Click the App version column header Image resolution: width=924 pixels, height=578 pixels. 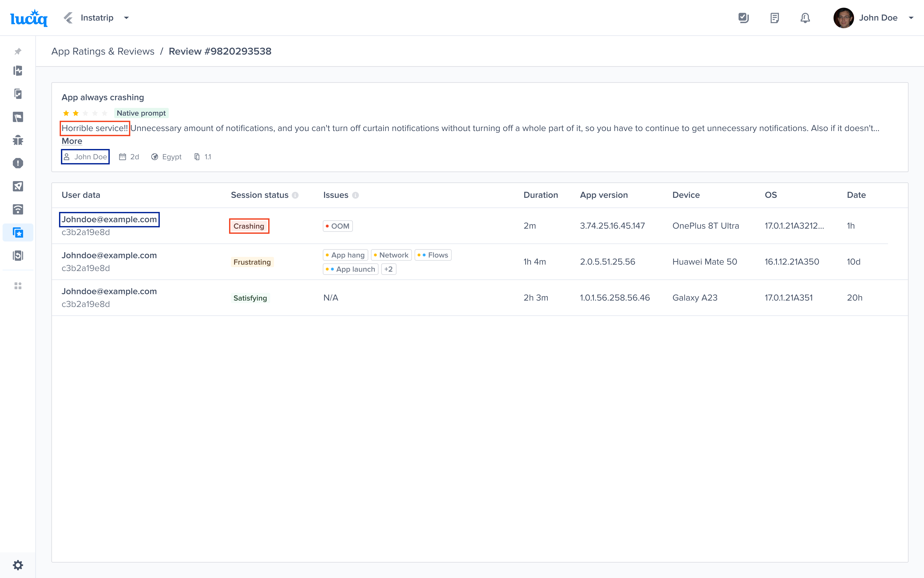(604, 195)
